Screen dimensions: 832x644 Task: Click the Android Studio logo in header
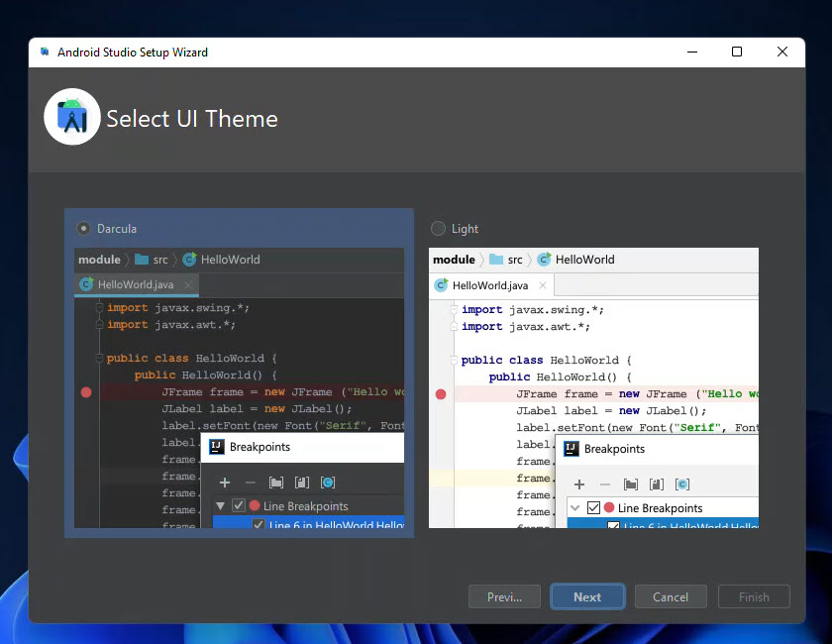[72, 117]
